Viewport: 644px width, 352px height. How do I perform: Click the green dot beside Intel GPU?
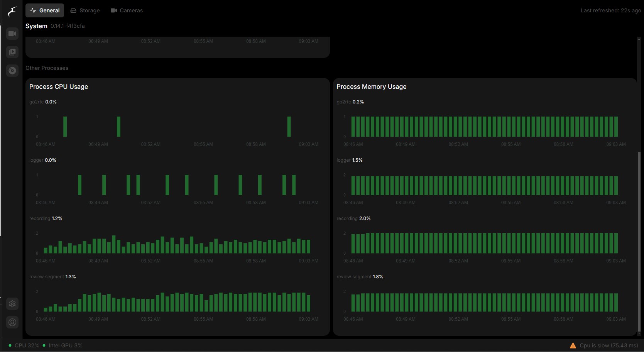pyautogui.click(x=44, y=345)
